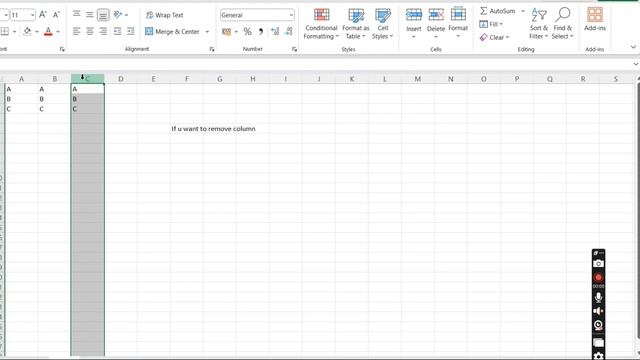Toggle Bottom Align button
640x360 pixels.
(103, 15)
